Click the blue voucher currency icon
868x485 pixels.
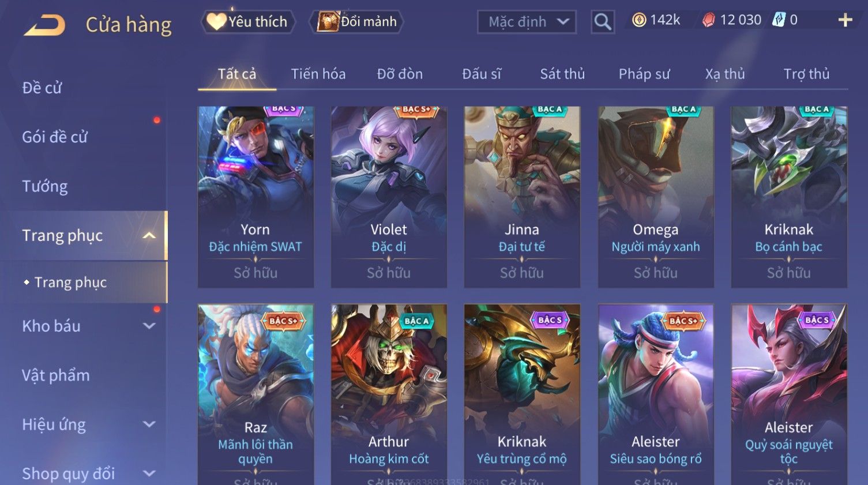(x=779, y=20)
